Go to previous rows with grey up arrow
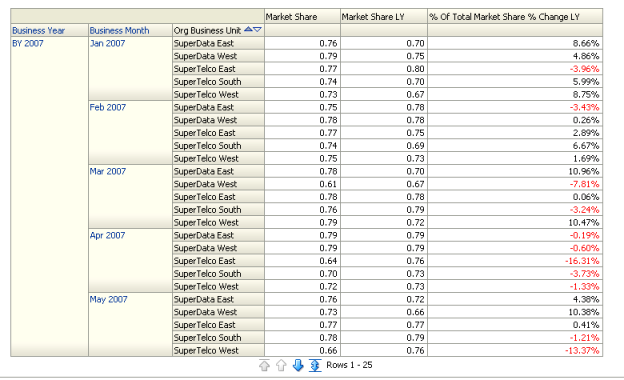Screen dimensions: 624x380 pyautogui.click(x=281, y=365)
